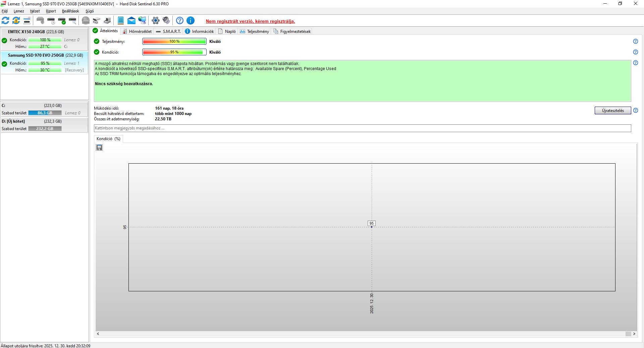Image resolution: width=644 pixels, height=348 pixels.
Task: Click the blue Refresh arrows icon
Action: [5, 20]
